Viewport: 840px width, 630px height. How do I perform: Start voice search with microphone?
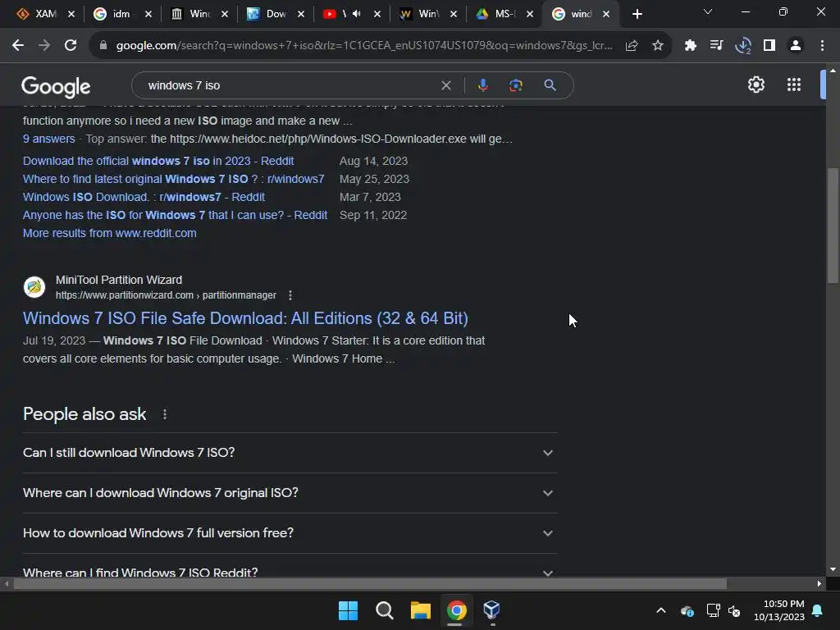pyautogui.click(x=482, y=85)
